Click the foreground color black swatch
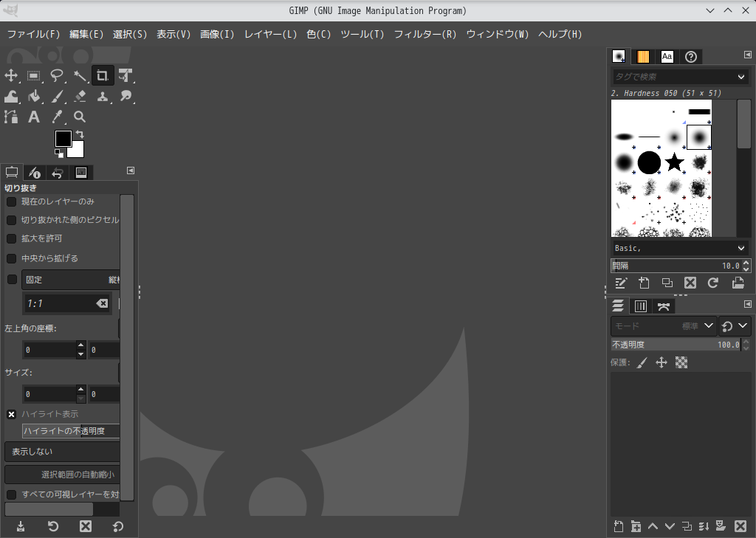The image size is (756, 538). click(x=63, y=138)
